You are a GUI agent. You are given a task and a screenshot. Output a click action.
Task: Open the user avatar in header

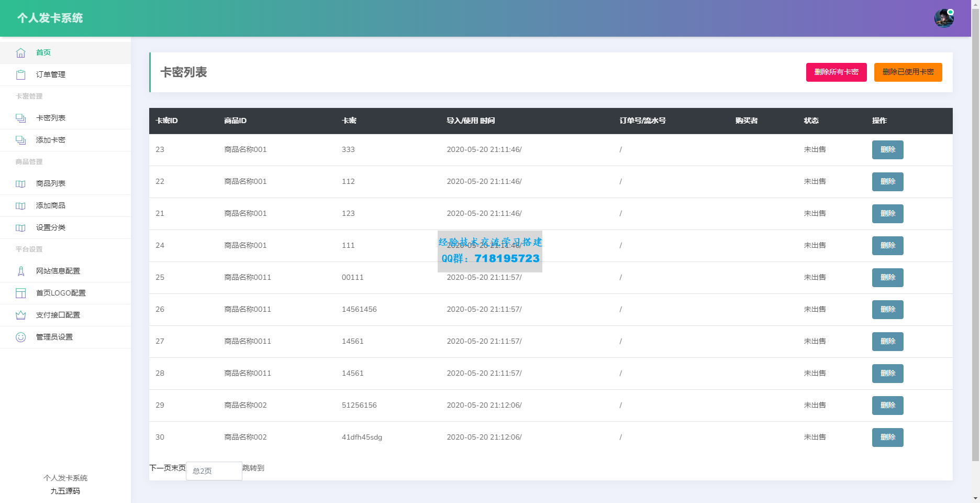tap(943, 18)
